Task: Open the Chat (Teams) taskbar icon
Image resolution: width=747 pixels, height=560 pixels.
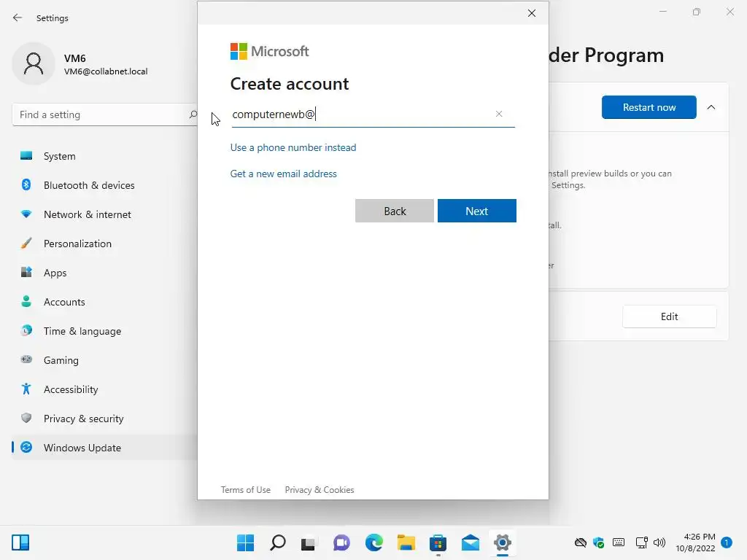Action: tap(341, 542)
